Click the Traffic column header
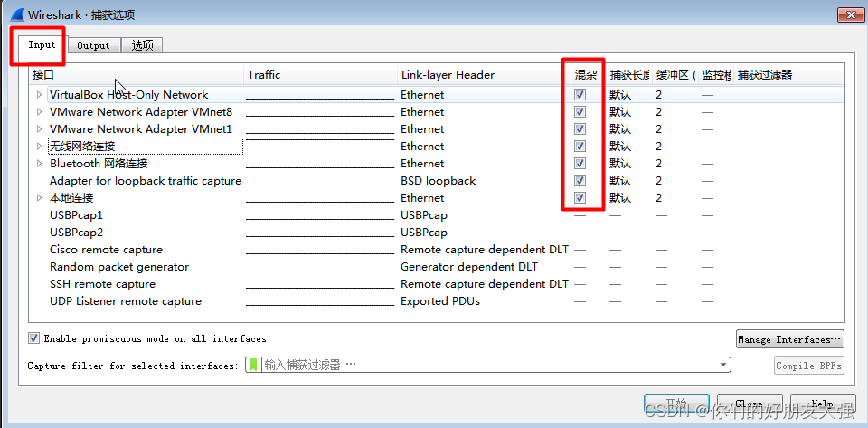This screenshot has height=428, width=868. 320,75
